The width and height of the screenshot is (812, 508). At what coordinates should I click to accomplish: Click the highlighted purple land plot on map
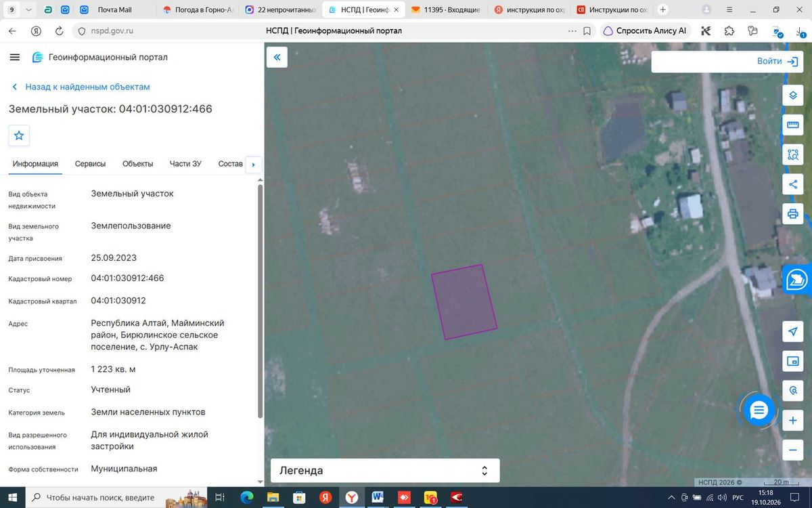tap(464, 301)
